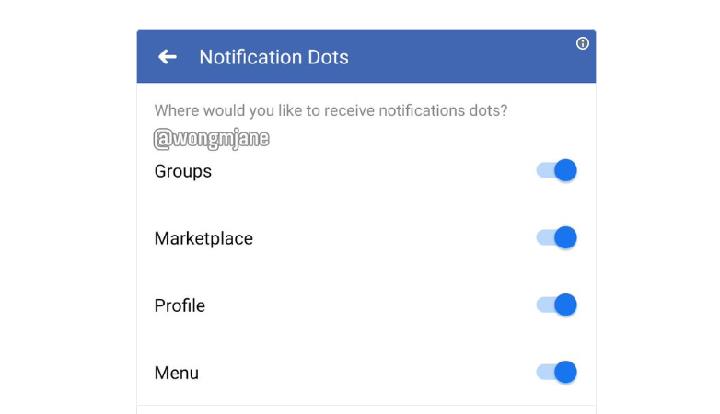Viewport: 720px width, 414px height.
Task: Click the info icon in header corner
Action: pyautogui.click(x=583, y=44)
